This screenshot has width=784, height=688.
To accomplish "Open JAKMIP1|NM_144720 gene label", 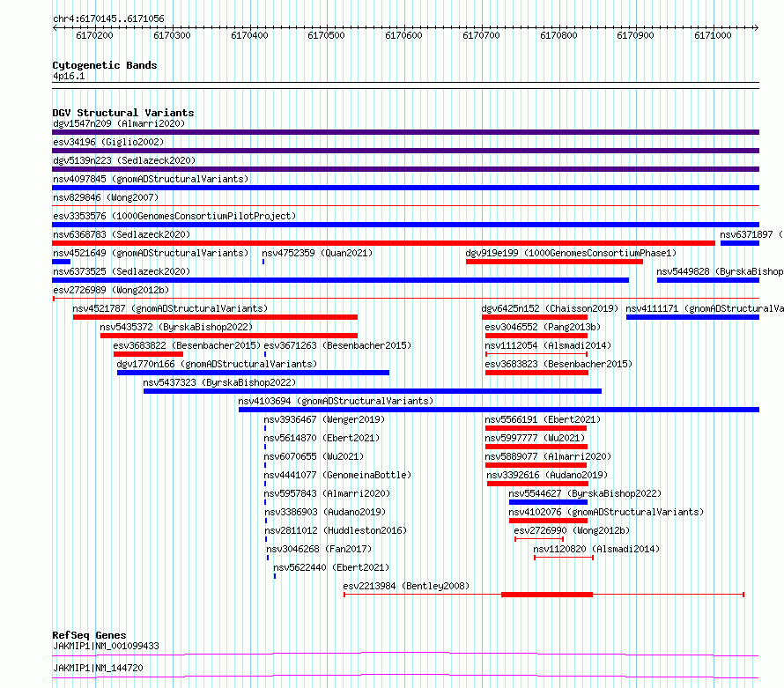I will coord(98,668).
